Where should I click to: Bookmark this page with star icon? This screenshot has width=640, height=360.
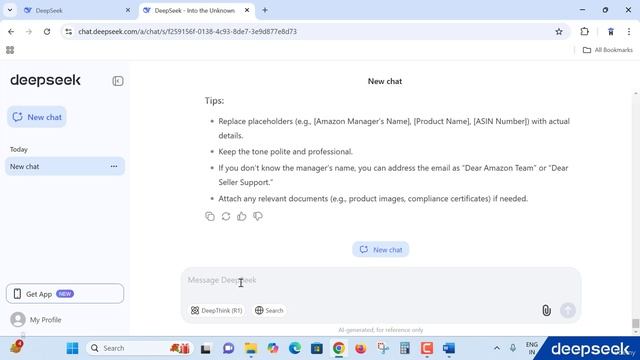click(559, 31)
